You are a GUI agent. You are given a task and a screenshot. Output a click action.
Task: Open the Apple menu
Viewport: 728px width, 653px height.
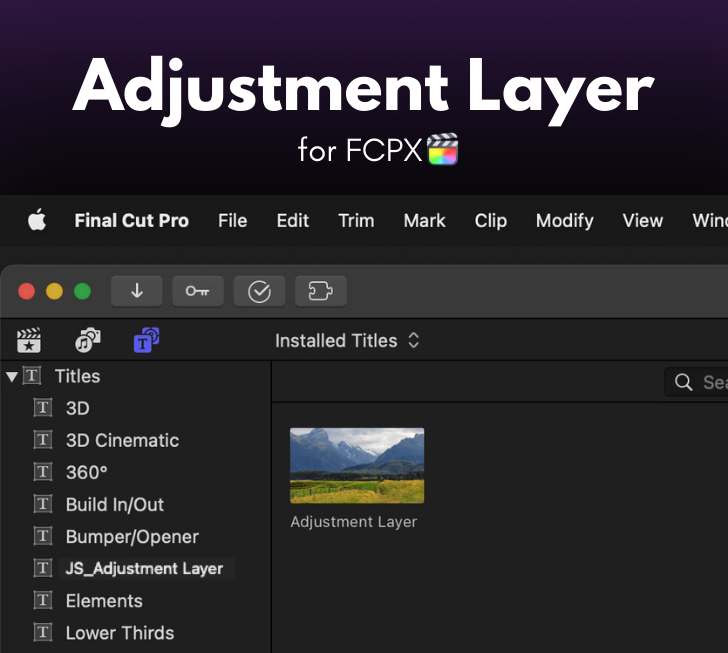click(37, 220)
